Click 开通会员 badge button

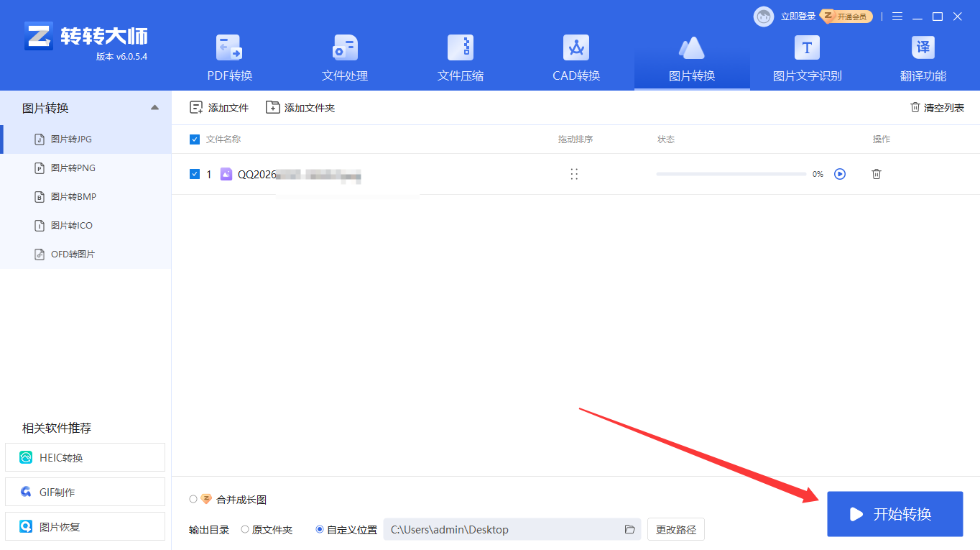pos(847,17)
